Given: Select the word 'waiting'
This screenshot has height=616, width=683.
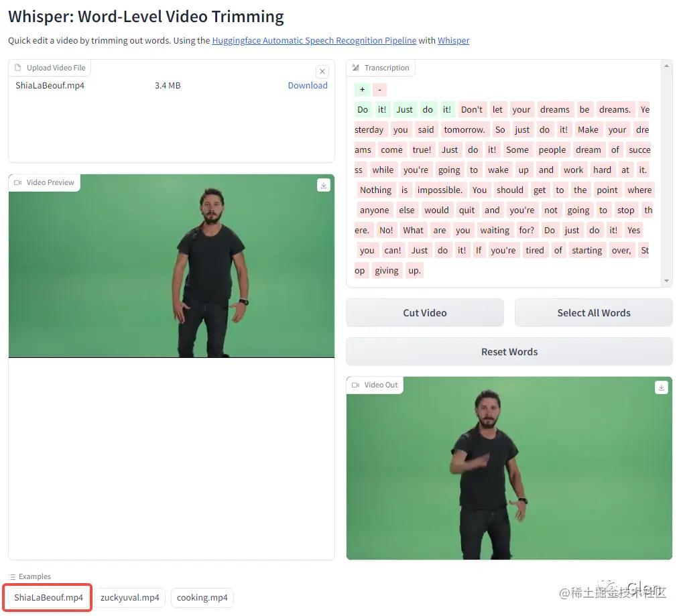Looking at the screenshot, I should (x=495, y=230).
